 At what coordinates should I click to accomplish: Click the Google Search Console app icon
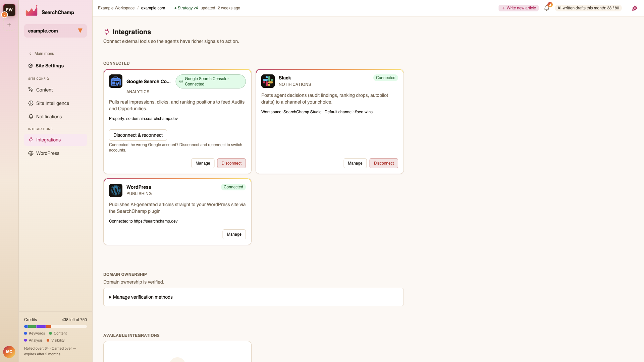(116, 81)
